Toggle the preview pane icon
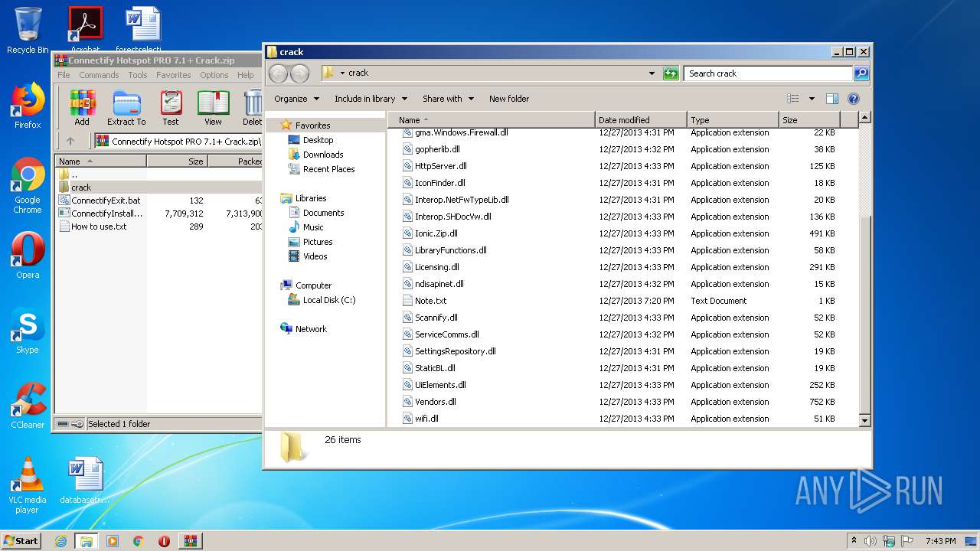 832,99
